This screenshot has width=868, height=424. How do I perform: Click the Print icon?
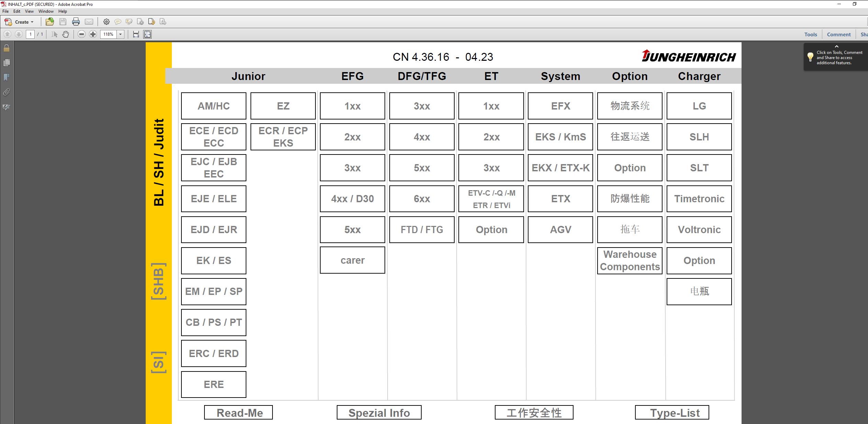tap(76, 22)
